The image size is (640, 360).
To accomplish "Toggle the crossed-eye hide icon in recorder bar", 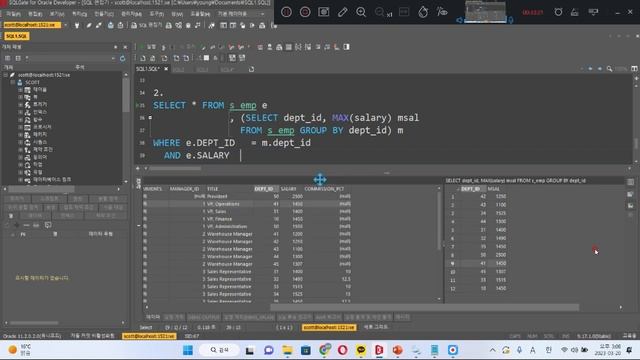I will click(442, 12).
